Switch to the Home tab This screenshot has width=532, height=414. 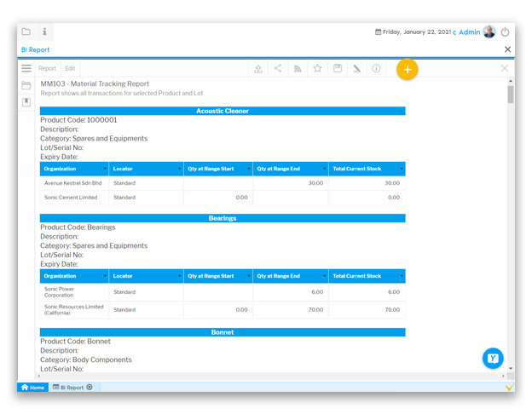pyautogui.click(x=33, y=388)
